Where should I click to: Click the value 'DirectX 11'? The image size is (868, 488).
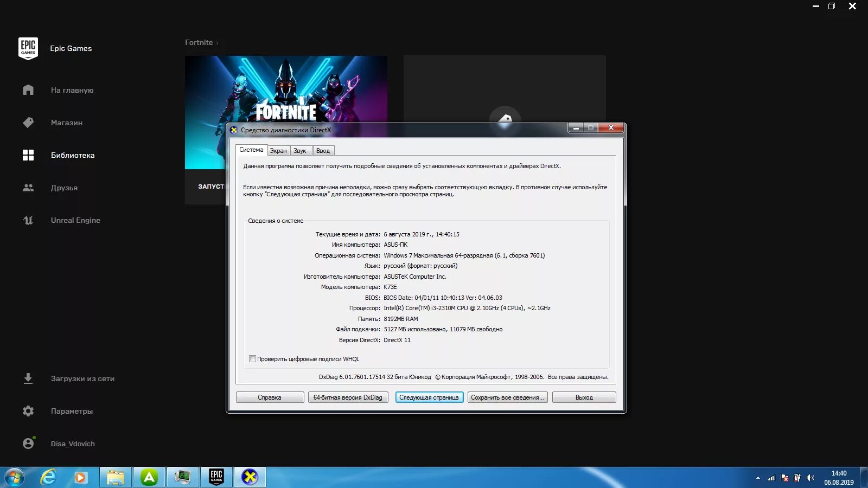[397, 340]
